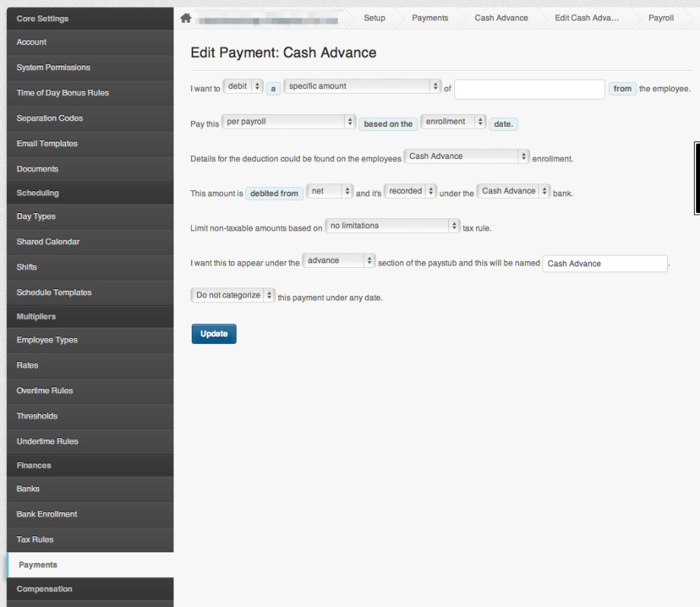Open the Cash Advance bank dropdown
The height and width of the screenshot is (607, 700).
click(x=513, y=191)
